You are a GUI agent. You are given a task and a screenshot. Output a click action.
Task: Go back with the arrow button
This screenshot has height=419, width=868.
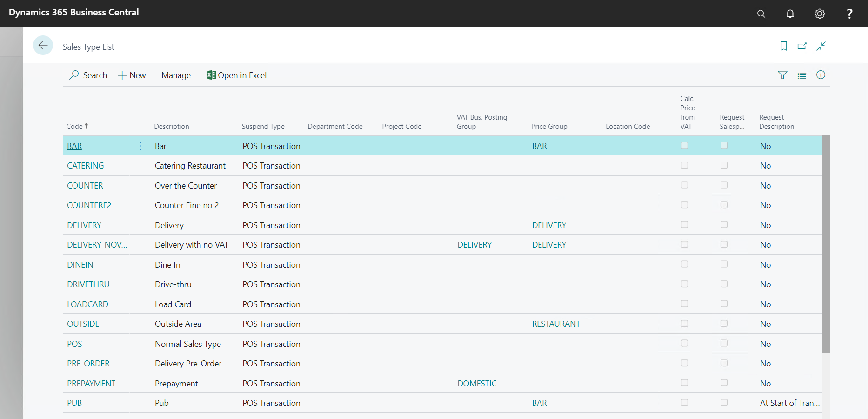(43, 45)
